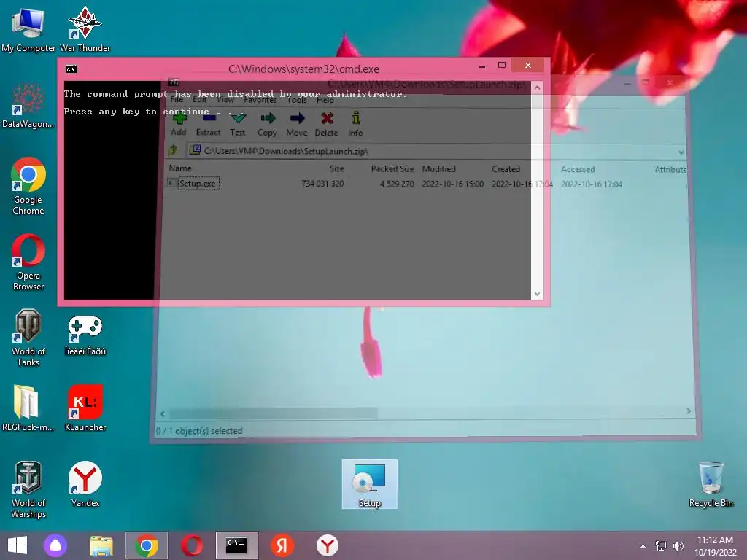Image resolution: width=747 pixels, height=560 pixels.
Task: Select the World of Tanks desktop shortcut
Action: pos(28,338)
